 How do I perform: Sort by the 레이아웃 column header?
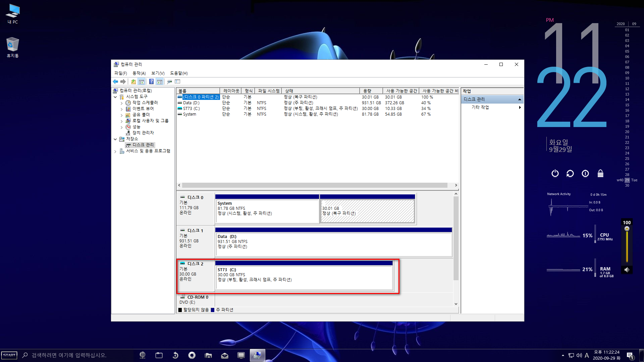pyautogui.click(x=231, y=91)
